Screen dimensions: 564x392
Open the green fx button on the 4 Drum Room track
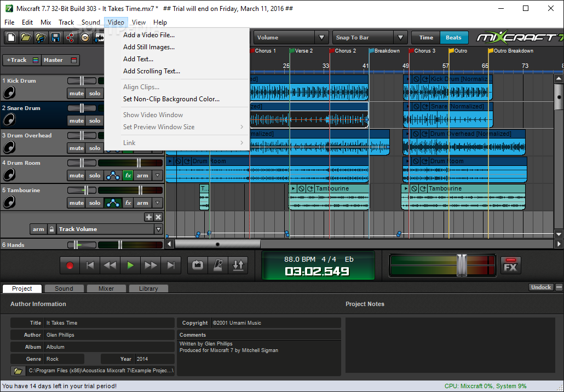pos(128,176)
